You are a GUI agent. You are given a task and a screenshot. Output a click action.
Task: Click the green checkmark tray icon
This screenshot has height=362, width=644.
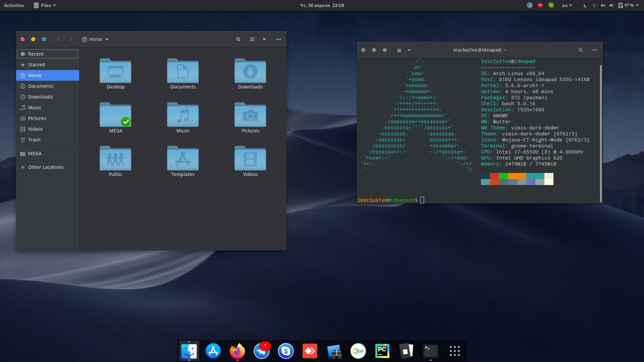click(551, 5)
